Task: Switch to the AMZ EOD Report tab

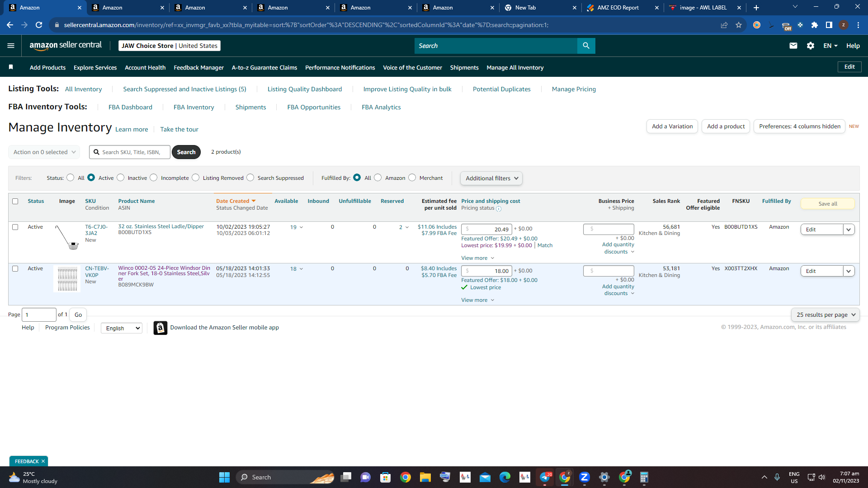Action: [x=623, y=8]
